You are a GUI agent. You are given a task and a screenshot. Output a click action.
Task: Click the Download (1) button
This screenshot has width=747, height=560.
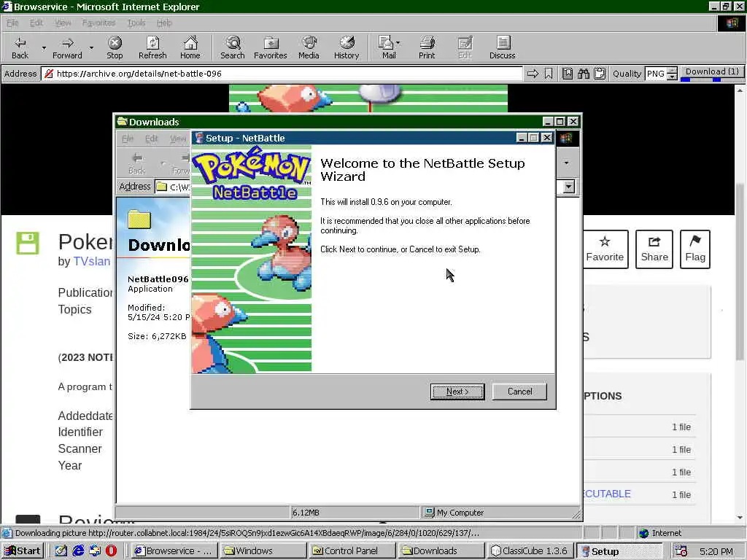tap(712, 71)
